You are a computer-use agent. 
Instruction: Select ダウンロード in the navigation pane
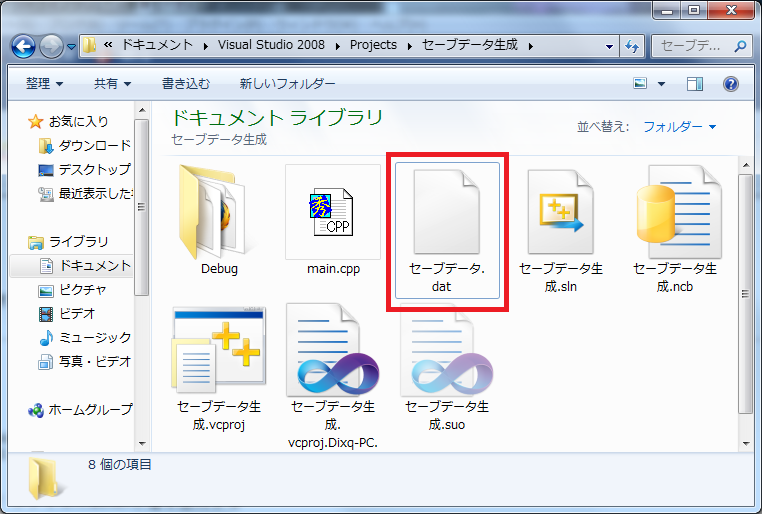[94, 145]
